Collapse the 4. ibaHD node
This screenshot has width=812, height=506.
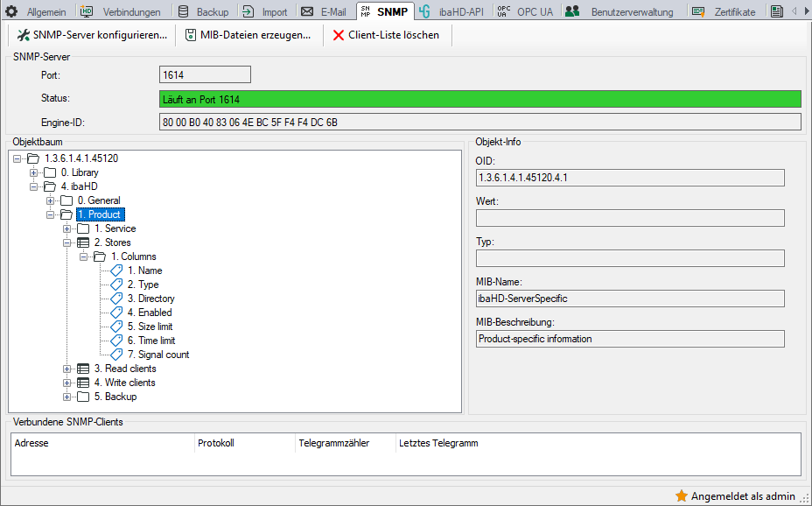[x=33, y=186]
